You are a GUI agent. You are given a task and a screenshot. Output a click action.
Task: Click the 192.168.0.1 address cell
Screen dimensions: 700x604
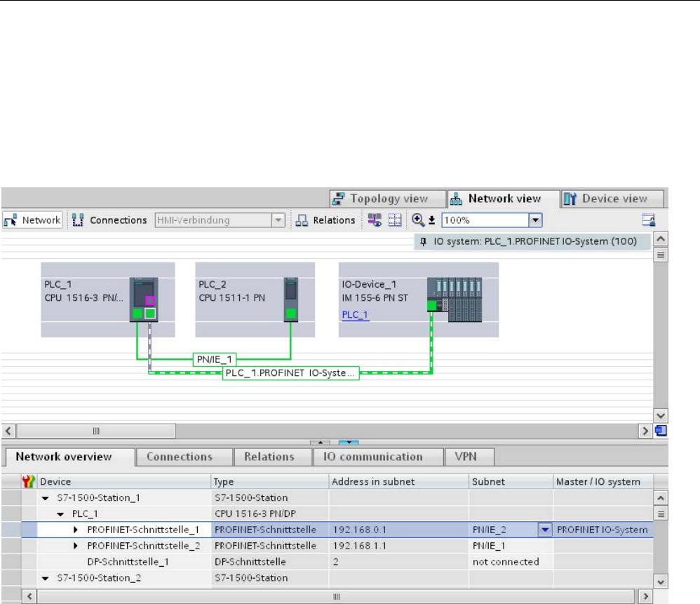click(x=398, y=530)
